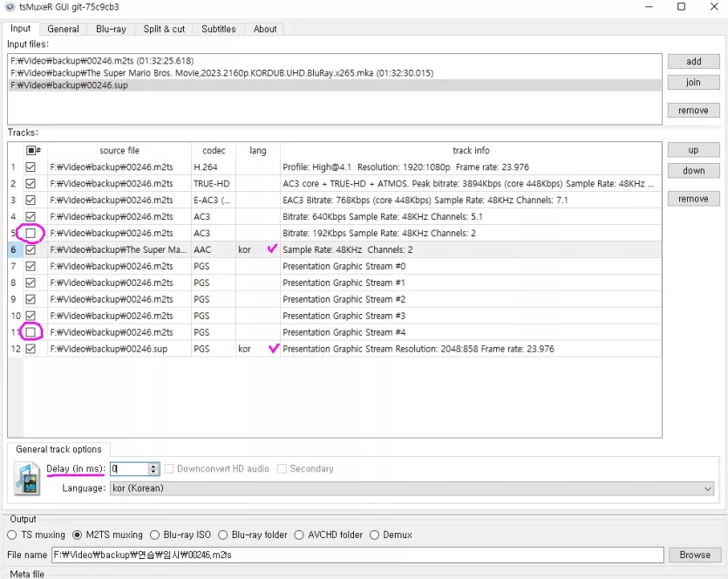728x579 pixels.
Task: Uncheck the track 3 E-AC3 checkbox
Action: coord(31,200)
